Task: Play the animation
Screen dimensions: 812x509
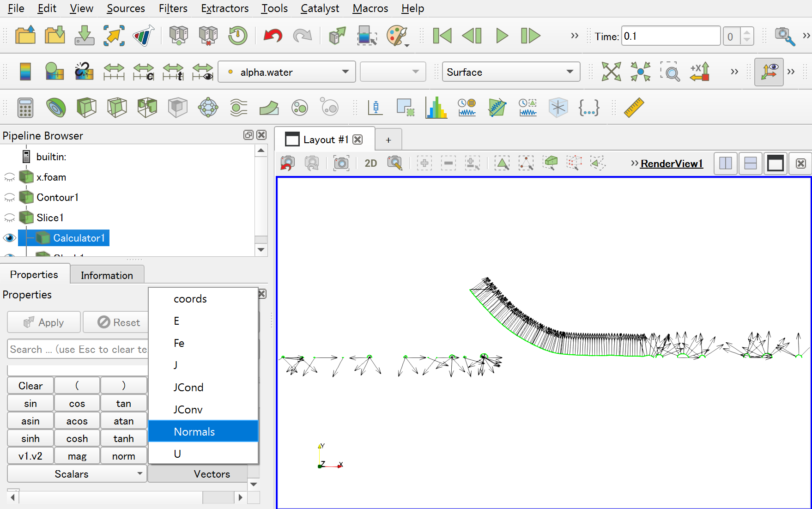Action: pyautogui.click(x=501, y=36)
